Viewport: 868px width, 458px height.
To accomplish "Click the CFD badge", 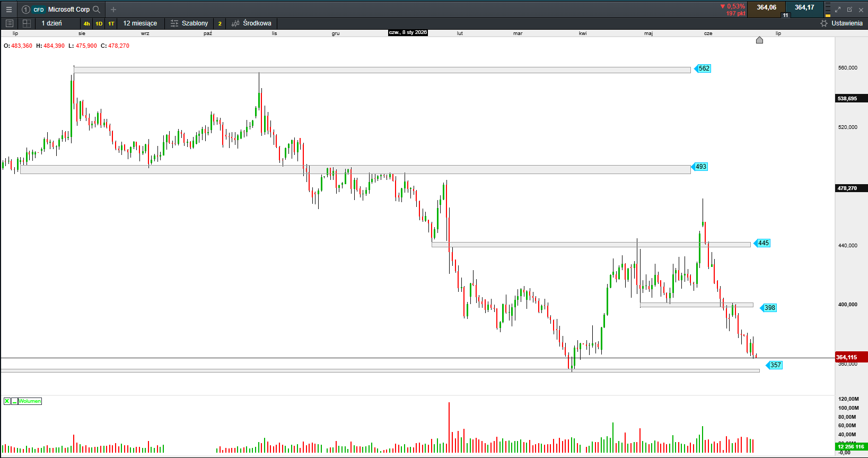I will pyautogui.click(x=39, y=10).
